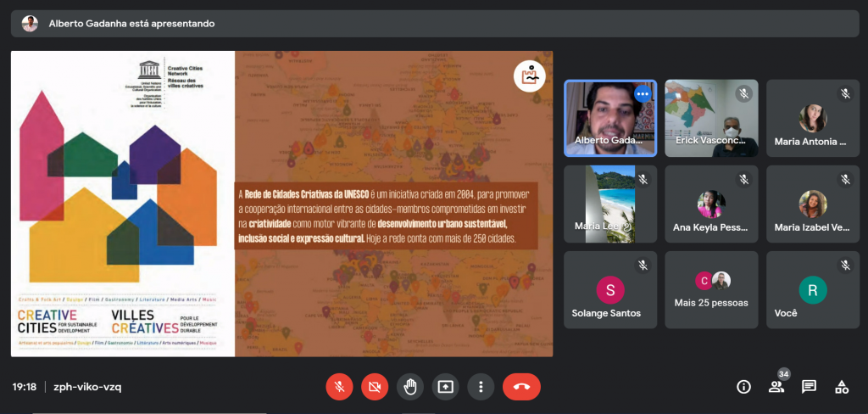The height and width of the screenshot is (414, 868).
Task: Select Erick Vasconcelos video tile
Action: coord(711,118)
